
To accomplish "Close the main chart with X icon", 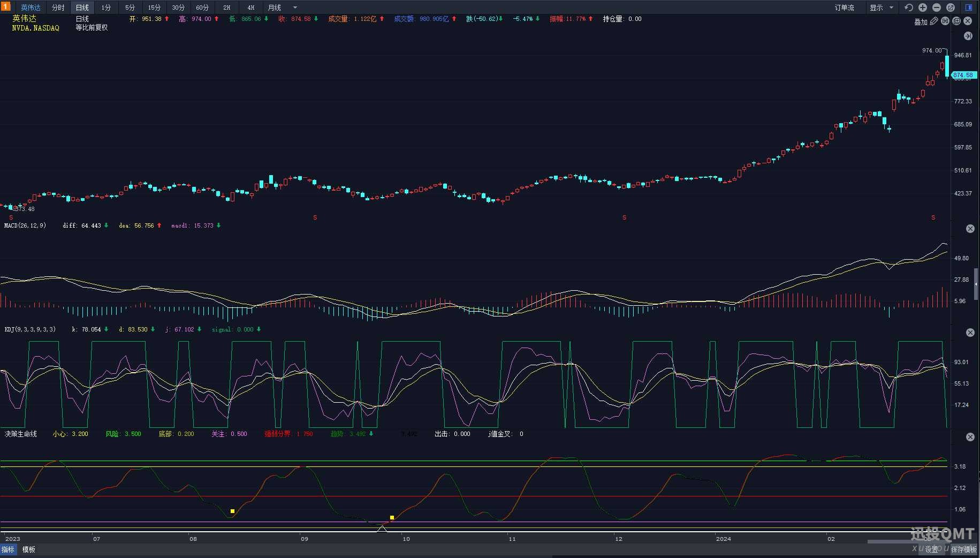I will pos(968,21).
